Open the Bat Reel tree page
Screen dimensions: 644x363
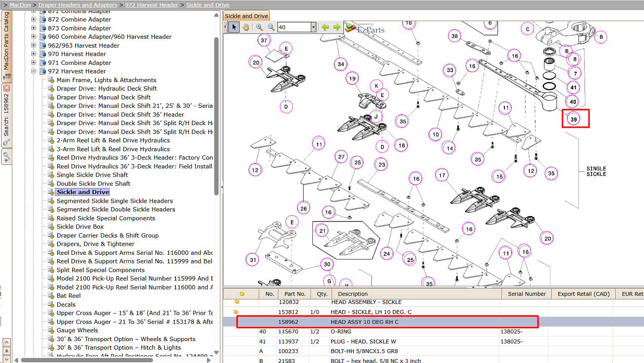click(69, 296)
